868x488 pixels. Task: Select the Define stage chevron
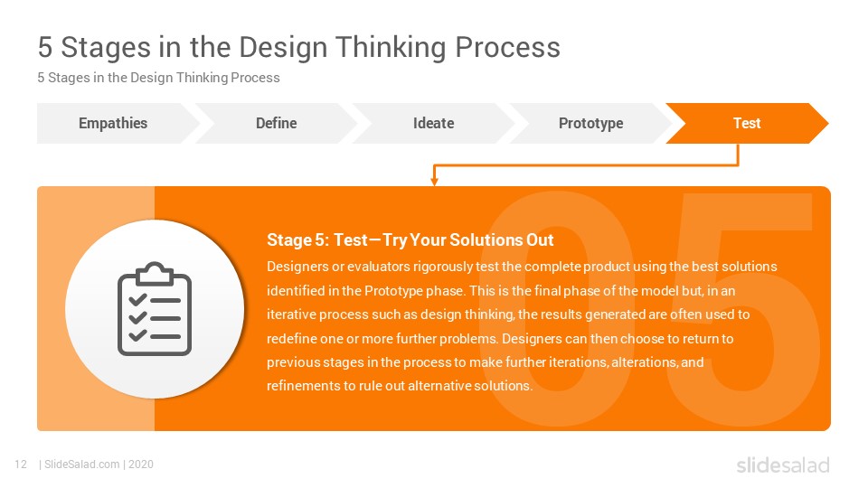click(x=277, y=124)
